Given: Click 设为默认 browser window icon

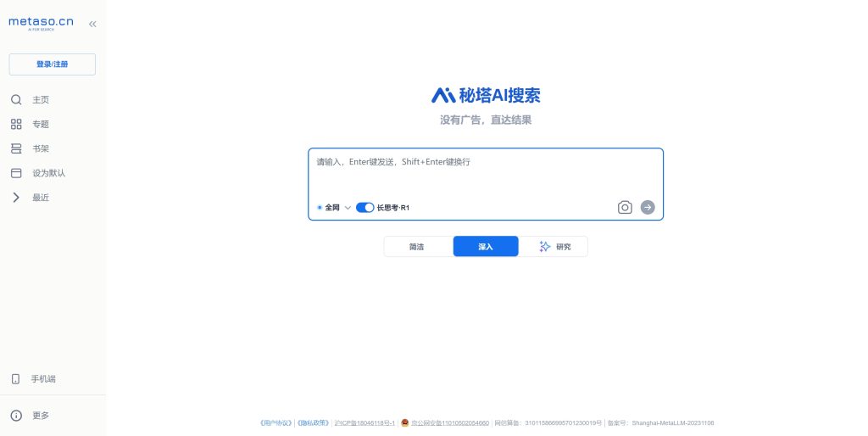Looking at the screenshot, I should coord(16,173).
